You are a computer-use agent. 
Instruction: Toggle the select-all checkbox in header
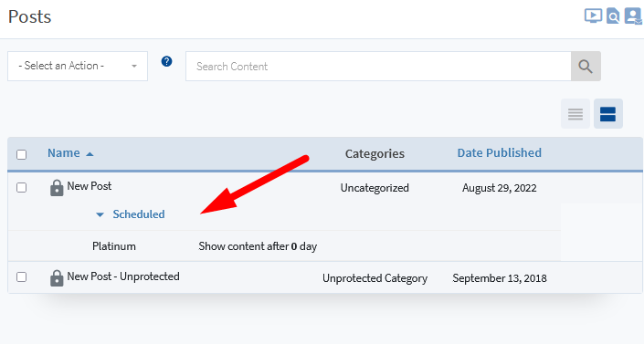pyautogui.click(x=21, y=154)
